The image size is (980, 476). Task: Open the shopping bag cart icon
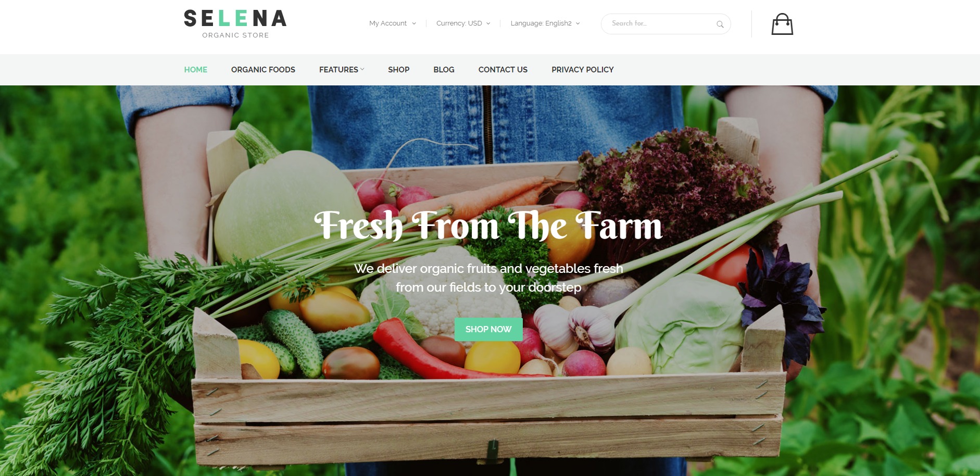click(782, 24)
